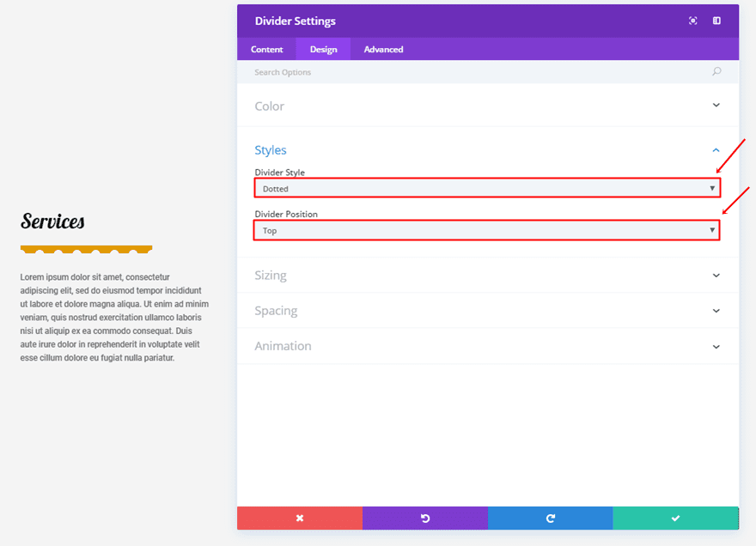Select the Design tab
The image size is (756, 546).
coord(324,50)
